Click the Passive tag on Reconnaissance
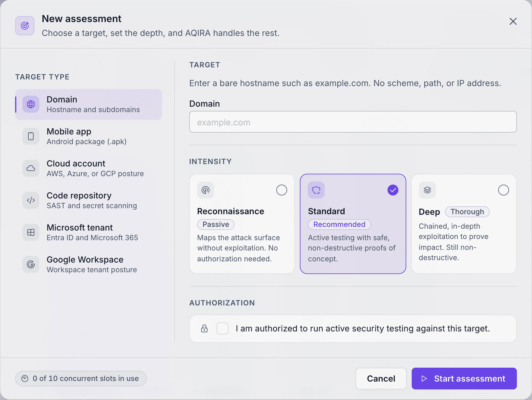 [216, 224]
